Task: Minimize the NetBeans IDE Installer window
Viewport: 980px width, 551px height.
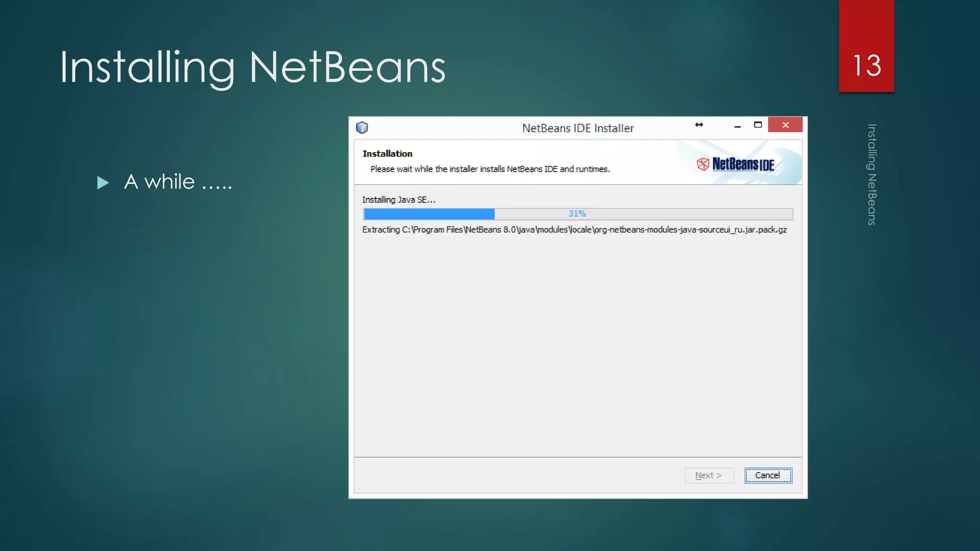Action: [737, 126]
